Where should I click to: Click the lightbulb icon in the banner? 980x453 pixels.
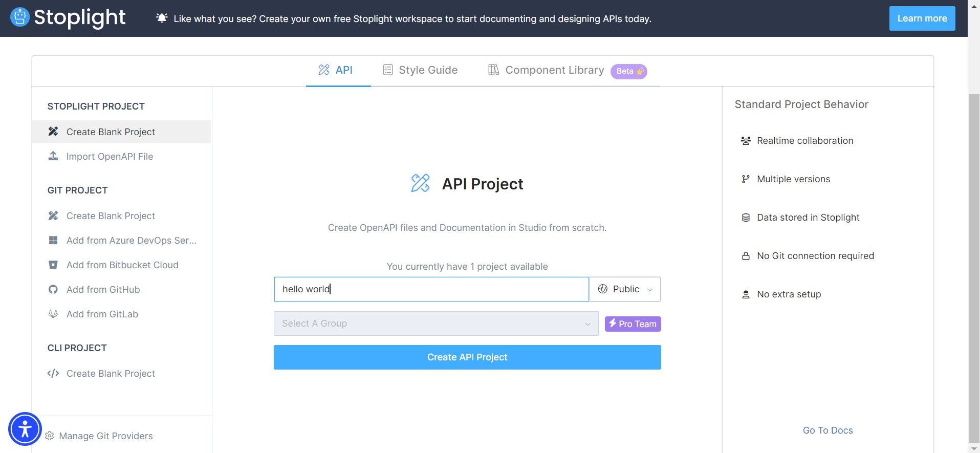pos(162,18)
